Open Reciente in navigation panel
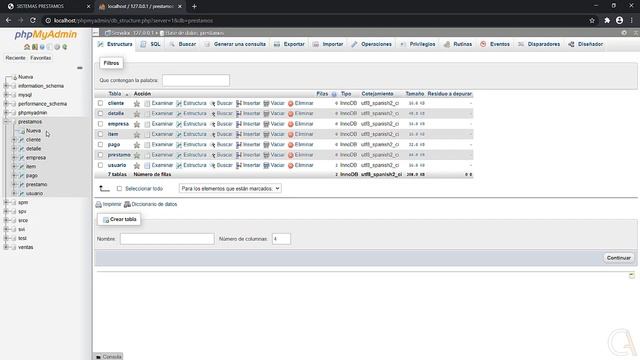Screen dimensions: 640x360 click(x=16, y=58)
